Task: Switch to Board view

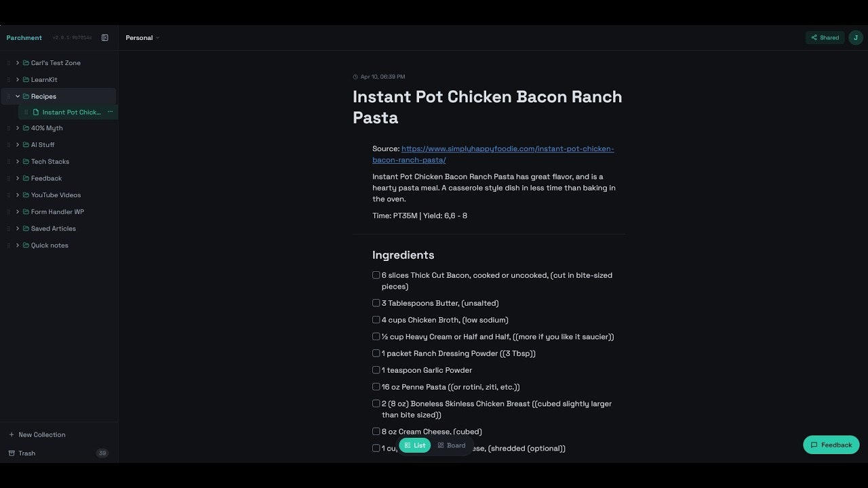Action: pos(452,445)
